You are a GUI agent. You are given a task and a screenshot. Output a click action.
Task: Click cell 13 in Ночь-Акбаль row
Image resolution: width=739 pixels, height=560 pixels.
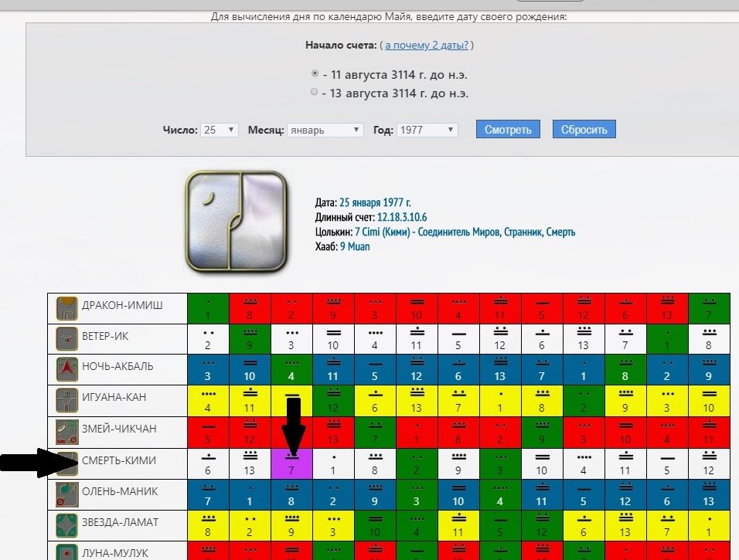500,370
